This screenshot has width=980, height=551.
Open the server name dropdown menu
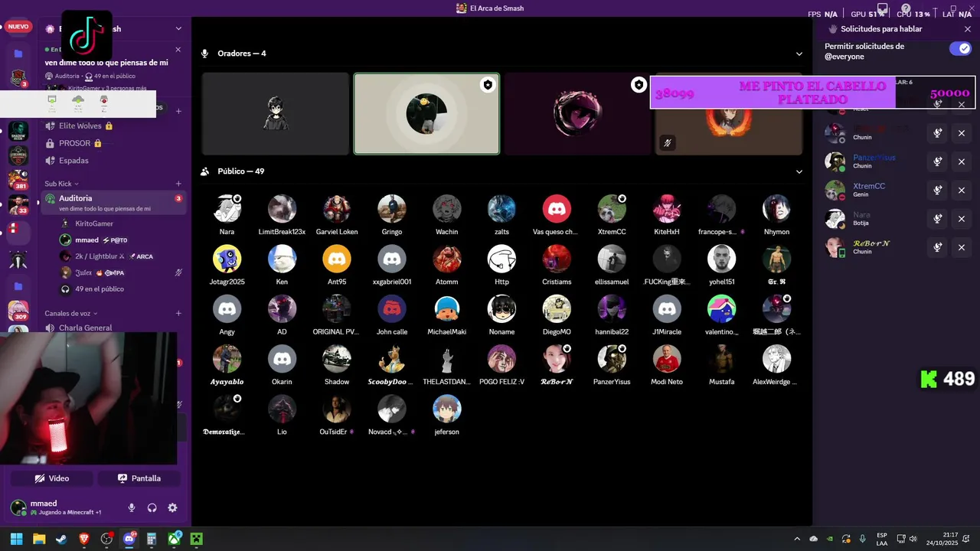point(178,29)
